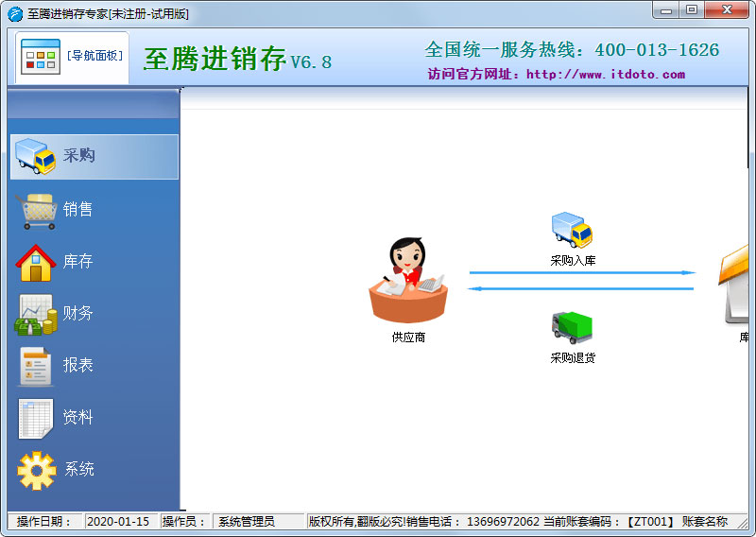Image resolution: width=756 pixels, height=537 pixels.
Task: Click the 操作日期 status label
Action: (x=43, y=522)
